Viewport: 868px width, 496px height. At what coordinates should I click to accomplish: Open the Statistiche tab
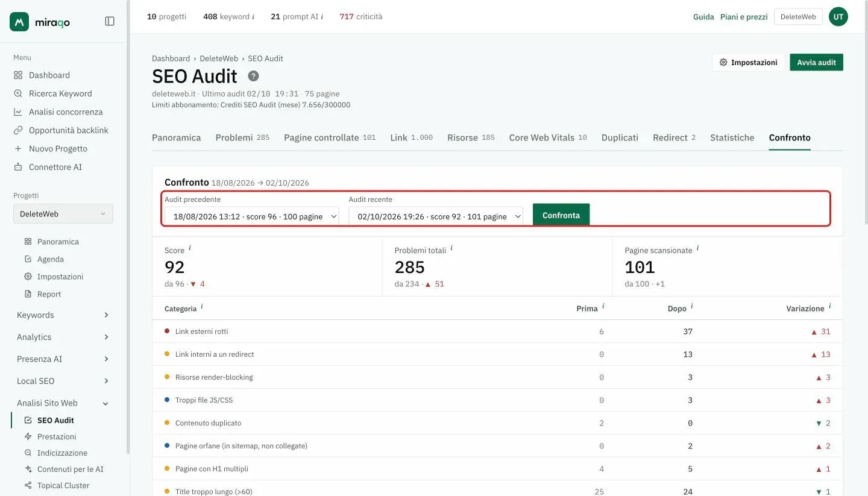tap(732, 137)
